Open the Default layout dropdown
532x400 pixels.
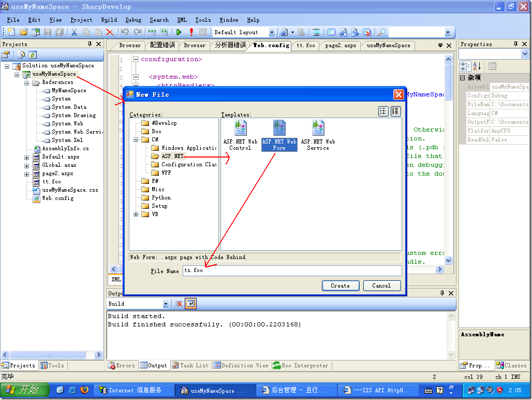coord(272,32)
